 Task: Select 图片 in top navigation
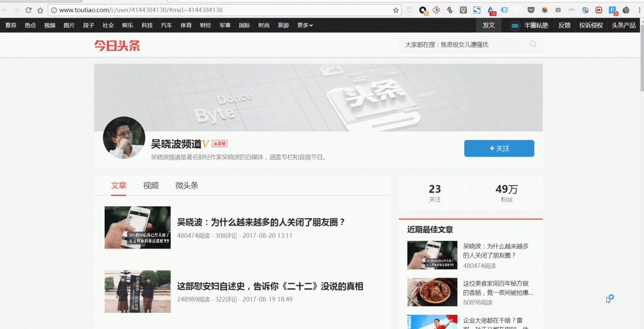click(x=69, y=25)
